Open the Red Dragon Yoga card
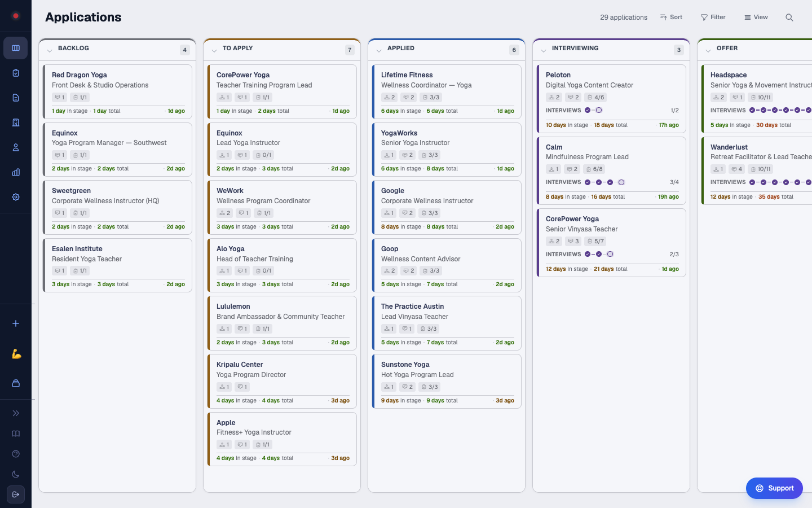Image resolution: width=812 pixels, height=508 pixels. pyautogui.click(x=117, y=91)
